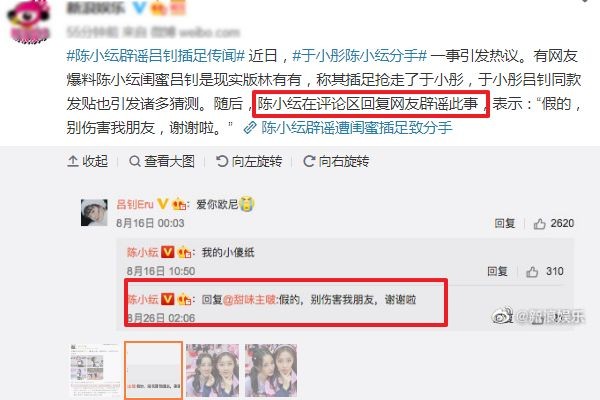Select the highlighted second thumbnail
This screenshot has height=400, width=600.
(153, 371)
